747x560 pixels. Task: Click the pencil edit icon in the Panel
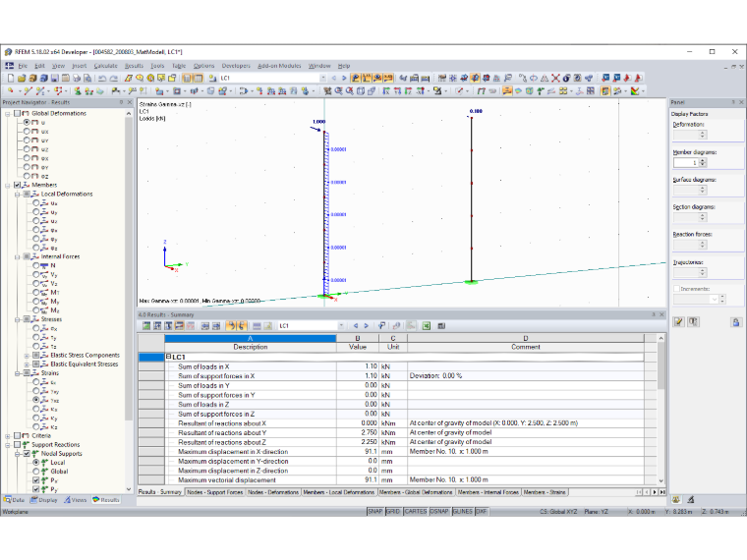678,322
